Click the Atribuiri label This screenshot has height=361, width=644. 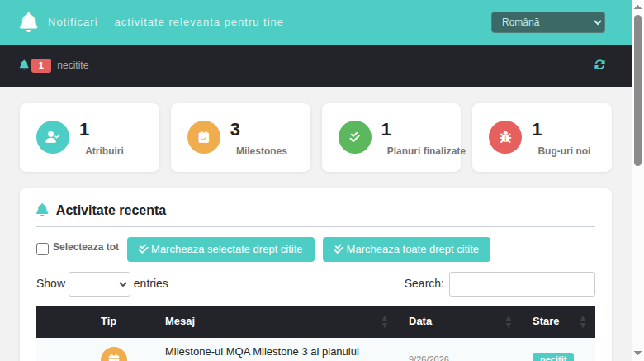tap(104, 151)
